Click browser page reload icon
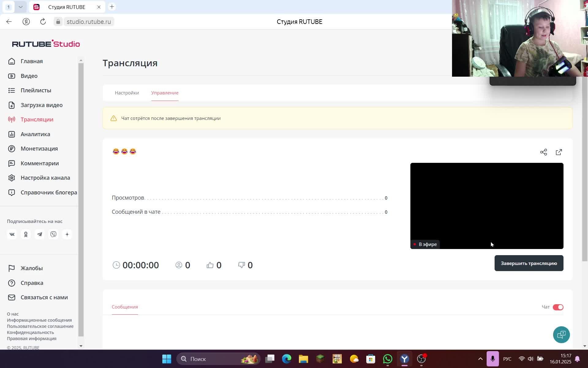Viewport: 588px width, 368px height. point(43,22)
